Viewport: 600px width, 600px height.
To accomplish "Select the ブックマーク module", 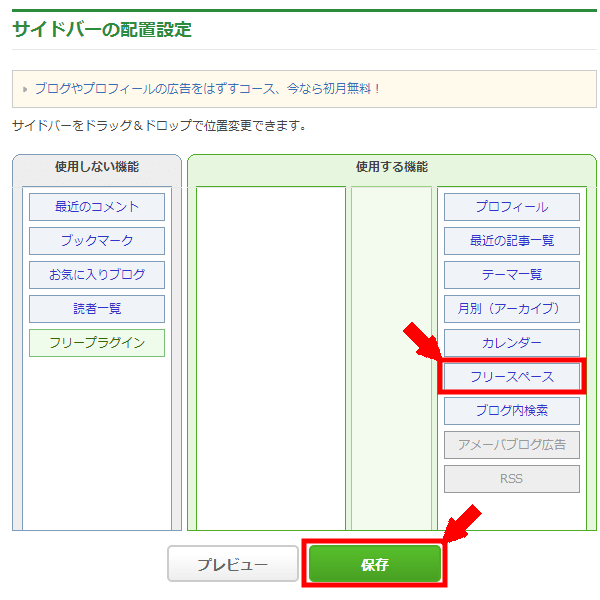I will (97, 241).
